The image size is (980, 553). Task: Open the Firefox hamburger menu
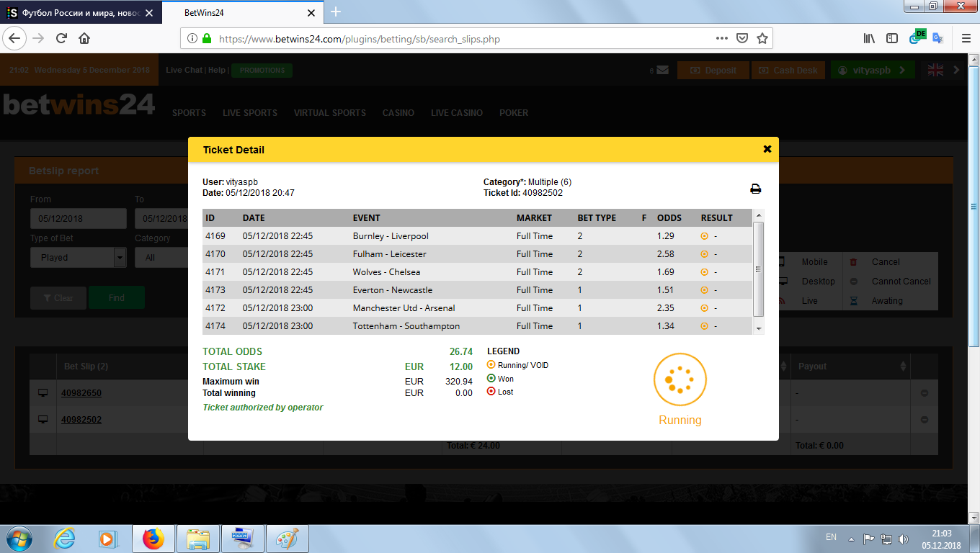[x=966, y=38]
